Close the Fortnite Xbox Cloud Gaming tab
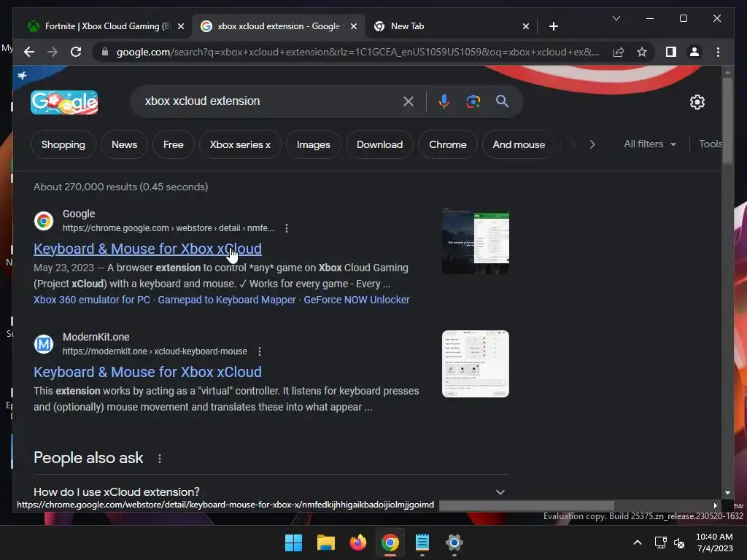747x560 pixels. click(x=181, y=26)
